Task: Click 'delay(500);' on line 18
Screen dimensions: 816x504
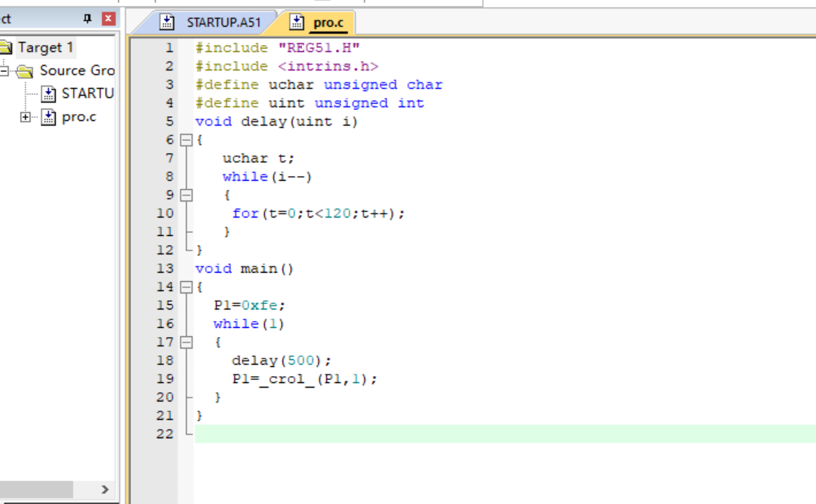Action: 281,361
